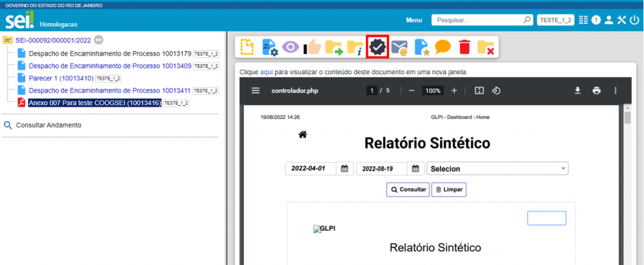This screenshot has height=265, width=644.
Task: Open PDF viewer more actions menu
Action: 615,90
